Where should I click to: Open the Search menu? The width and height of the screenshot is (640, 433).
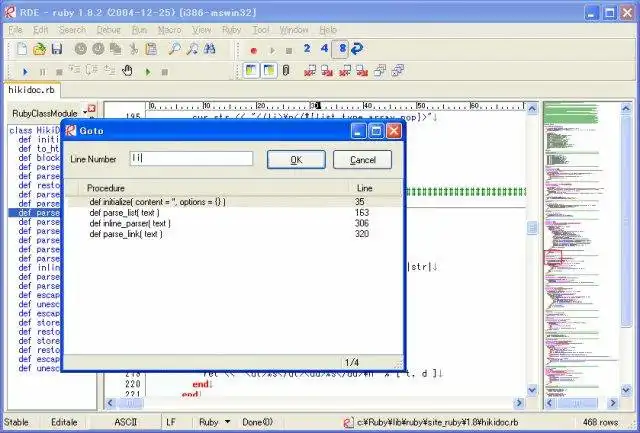coord(72,30)
